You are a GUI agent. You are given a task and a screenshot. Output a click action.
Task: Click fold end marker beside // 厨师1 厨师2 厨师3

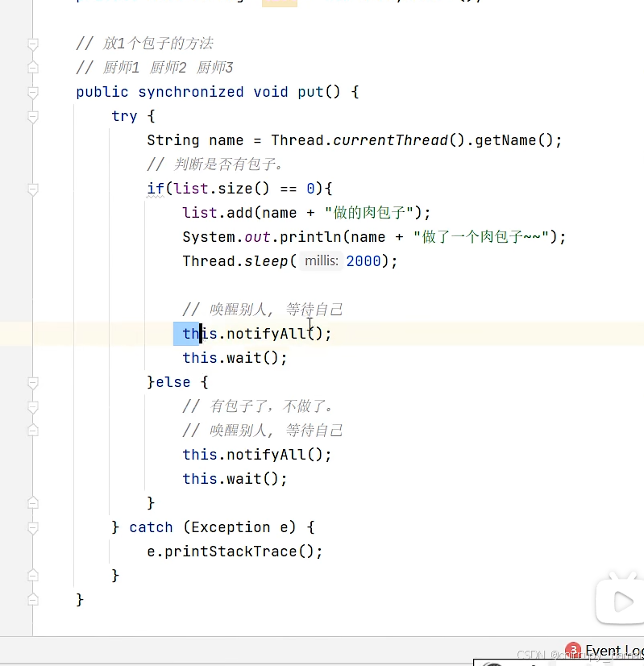(33, 68)
